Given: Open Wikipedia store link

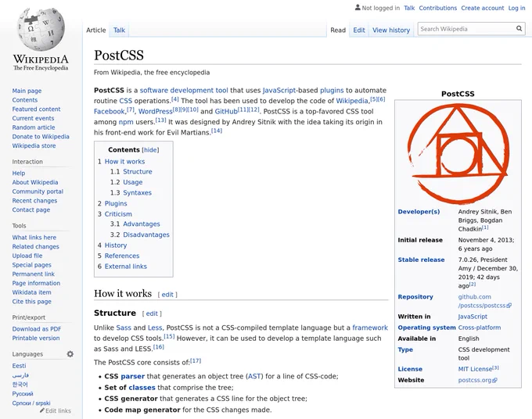Looking at the screenshot, I should coord(34,145).
